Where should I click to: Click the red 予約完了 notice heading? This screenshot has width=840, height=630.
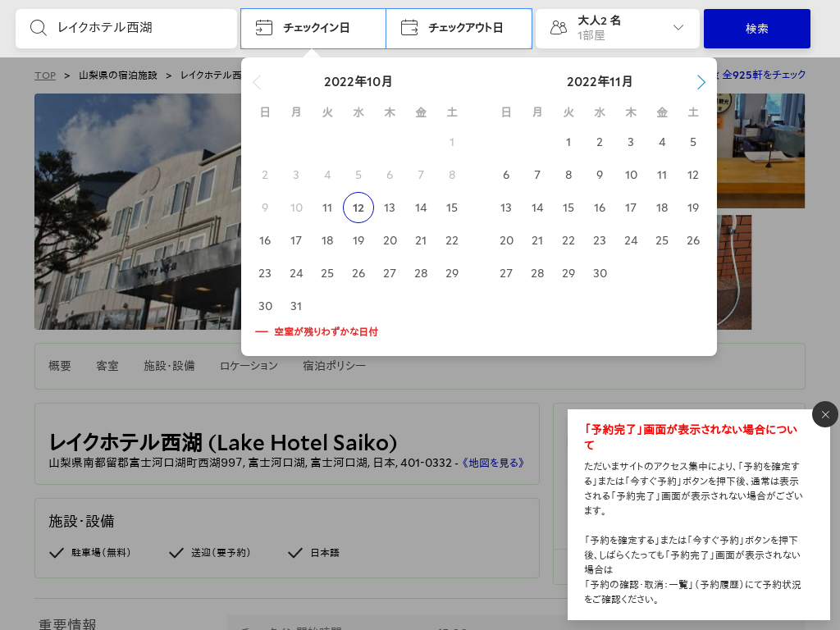[691, 437]
